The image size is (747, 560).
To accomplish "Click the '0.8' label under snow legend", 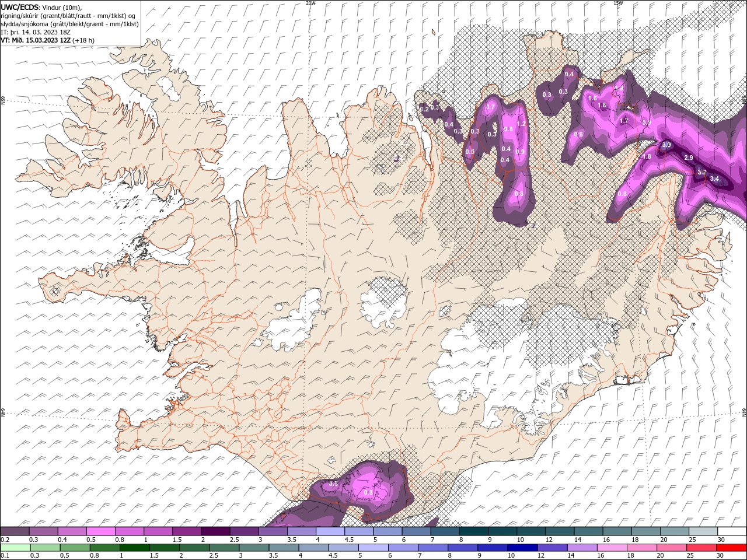I will coord(120,540).
